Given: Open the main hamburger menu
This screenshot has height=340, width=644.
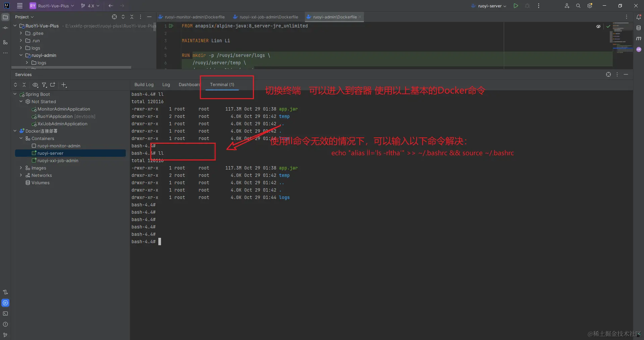Looking at the screenshot, I should 20,6.
